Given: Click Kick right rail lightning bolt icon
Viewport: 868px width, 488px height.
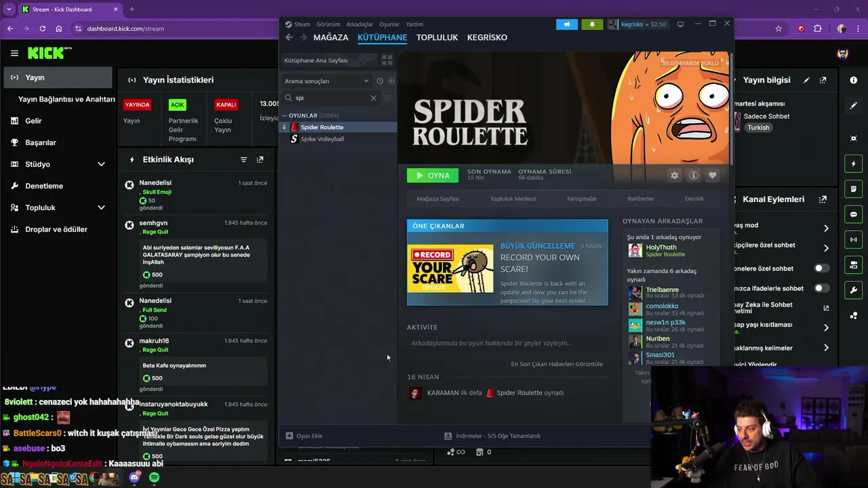Looking at the screenshot, I should (853, 164).
